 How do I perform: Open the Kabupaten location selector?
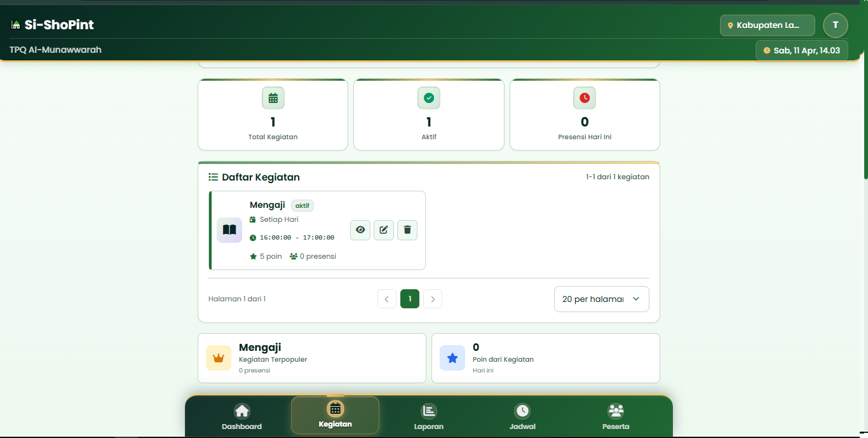tap(767, 25)
